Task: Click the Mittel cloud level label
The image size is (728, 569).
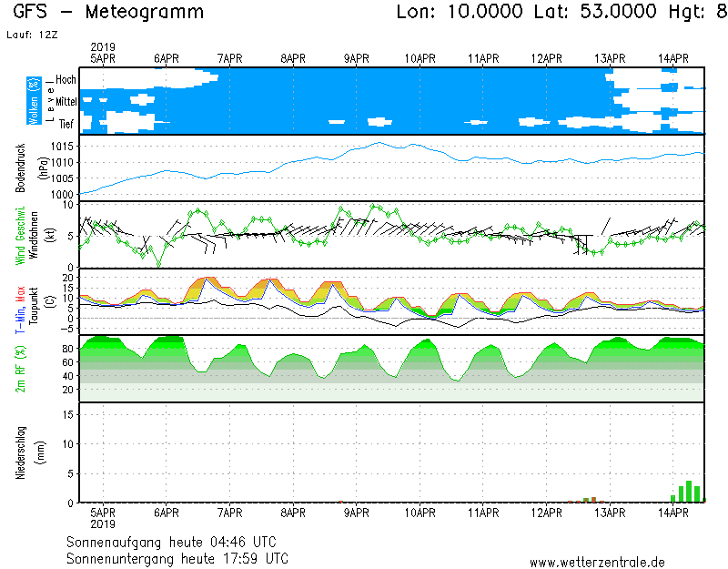Action: coord(64,102)
